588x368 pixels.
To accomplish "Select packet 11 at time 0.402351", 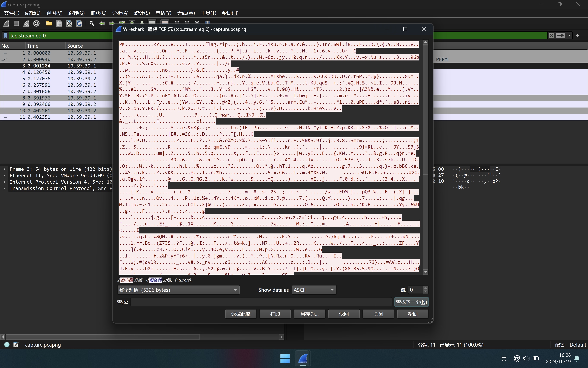I will (57, 117).
